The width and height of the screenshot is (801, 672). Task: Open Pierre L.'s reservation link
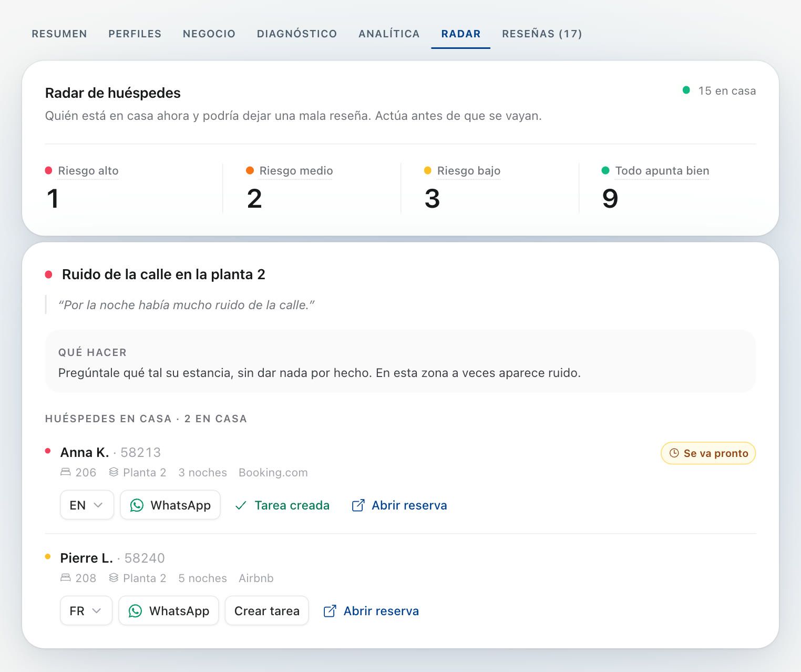coord(371,611)
